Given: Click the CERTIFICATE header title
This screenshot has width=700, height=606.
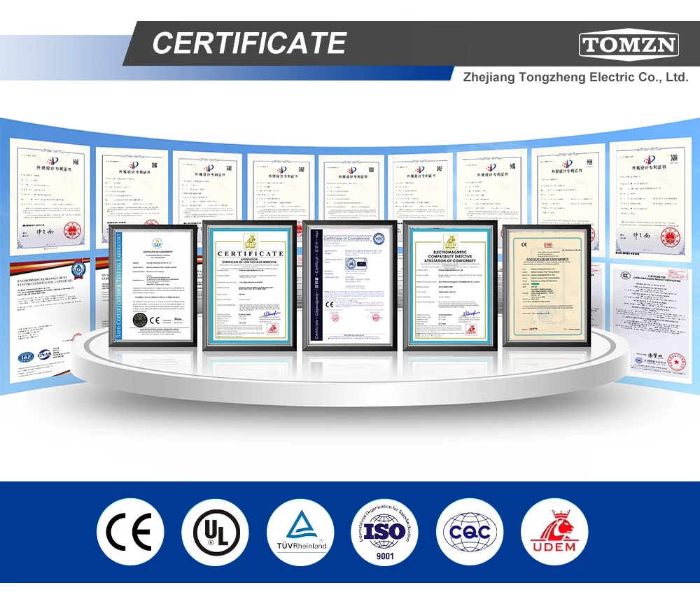Looking at the screenshot, I should pos(249,43).
